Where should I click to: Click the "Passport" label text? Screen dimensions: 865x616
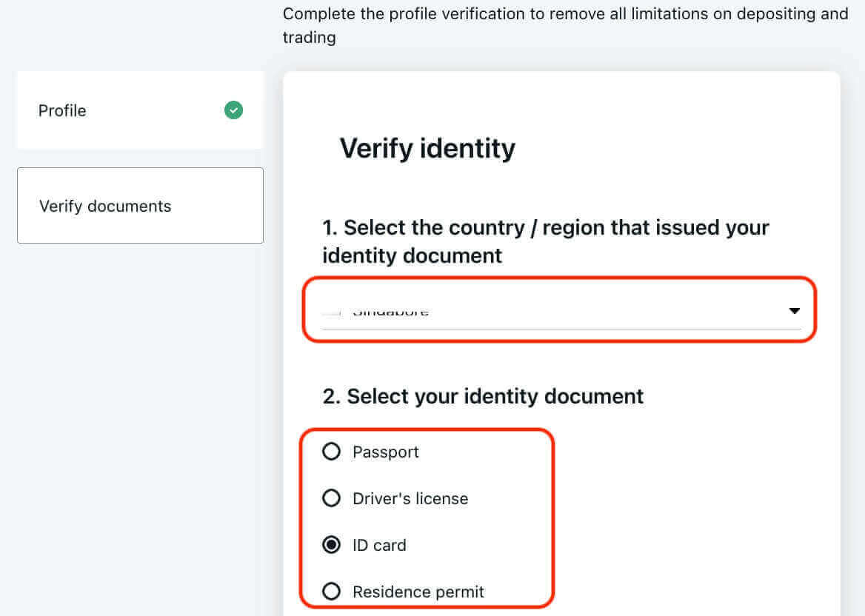point(386,452)
